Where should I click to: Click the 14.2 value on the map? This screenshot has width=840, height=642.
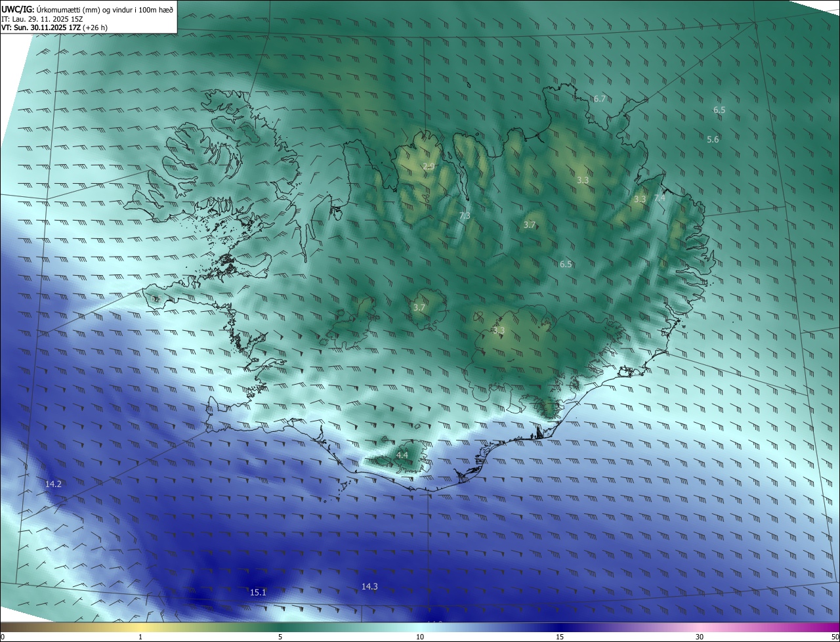(53, 484)
